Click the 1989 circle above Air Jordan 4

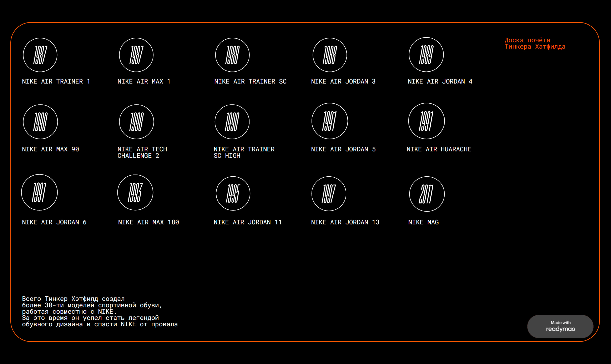pyautogui.click(x=426, y=55)
